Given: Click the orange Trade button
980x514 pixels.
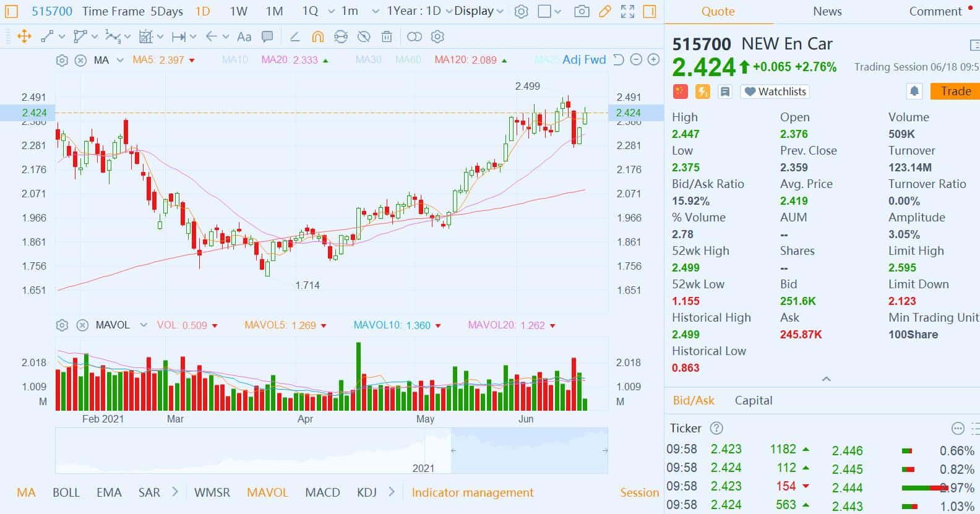Looking at the screenshot, I should [955, 92].
